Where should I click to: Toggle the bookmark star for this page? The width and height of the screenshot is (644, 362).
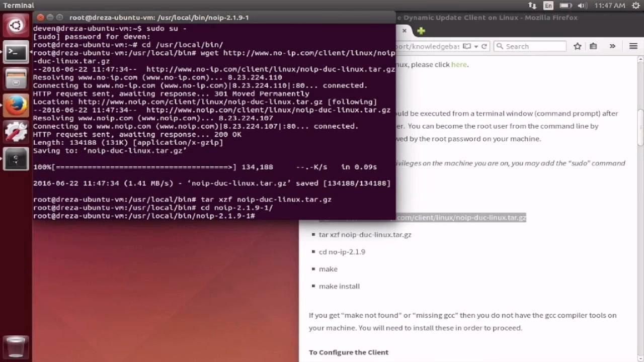point(577,46)
